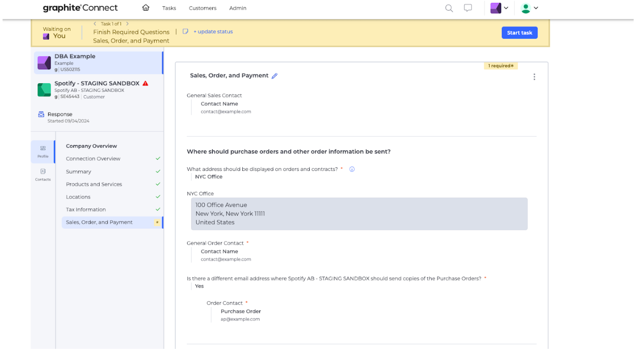Open search with the magnifier icon

click(x=449, y=8)
